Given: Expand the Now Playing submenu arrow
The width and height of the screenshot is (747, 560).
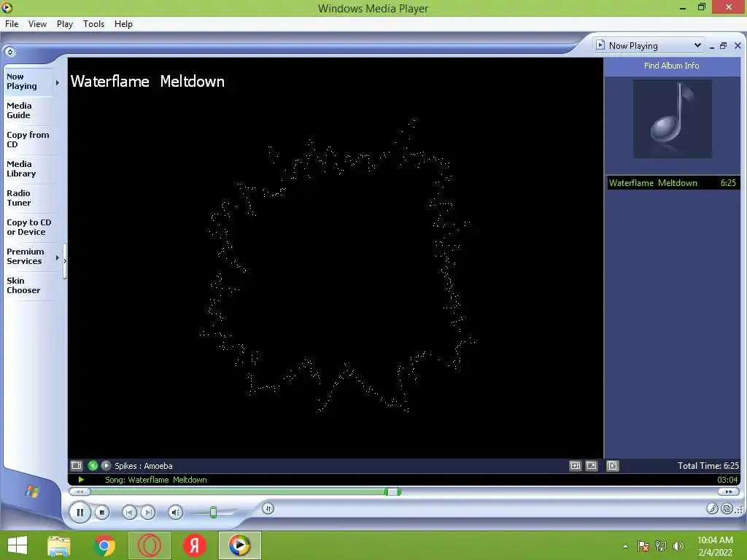Looking at the screenshot, I should [58, 82].
